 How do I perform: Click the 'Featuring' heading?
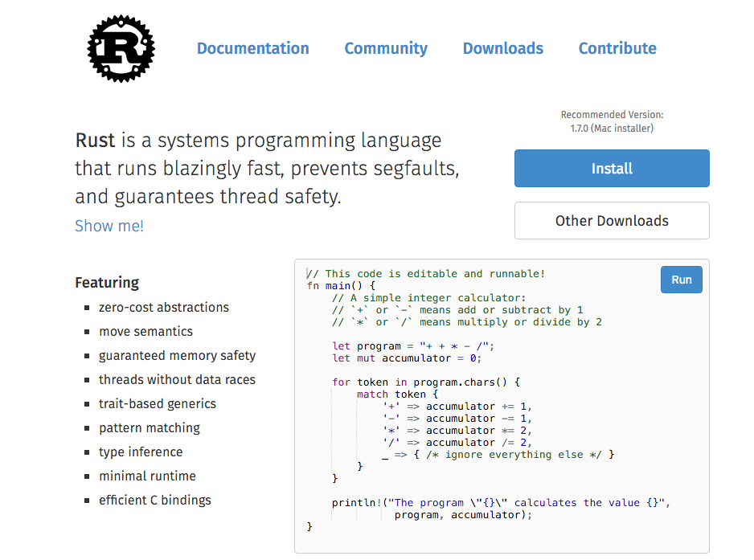click(x=107, y=282)
